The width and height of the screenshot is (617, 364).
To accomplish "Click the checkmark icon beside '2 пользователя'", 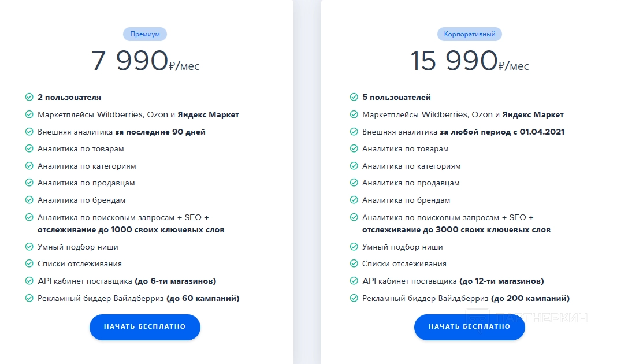I will point(29,97).
